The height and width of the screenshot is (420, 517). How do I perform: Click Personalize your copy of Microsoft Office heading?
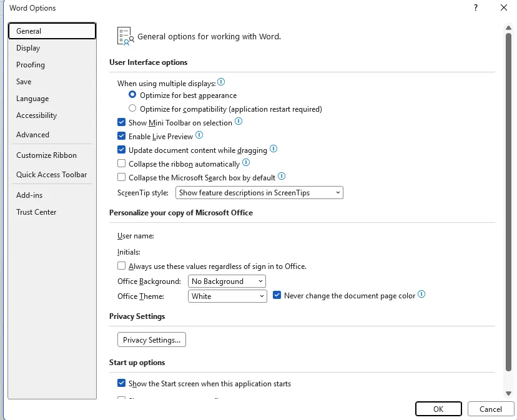pyautogui.click(x=181, y=213)
